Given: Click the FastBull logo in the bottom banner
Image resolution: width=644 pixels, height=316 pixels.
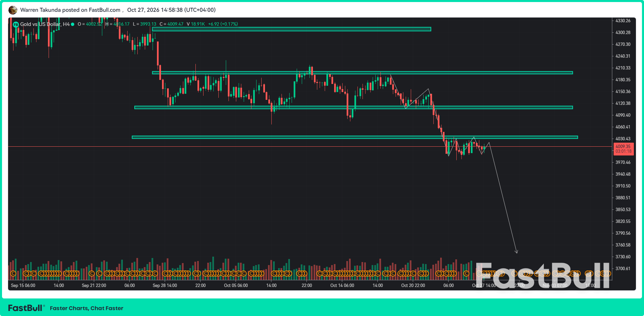Looking at the screenshot, I should [x=26, y=308].
